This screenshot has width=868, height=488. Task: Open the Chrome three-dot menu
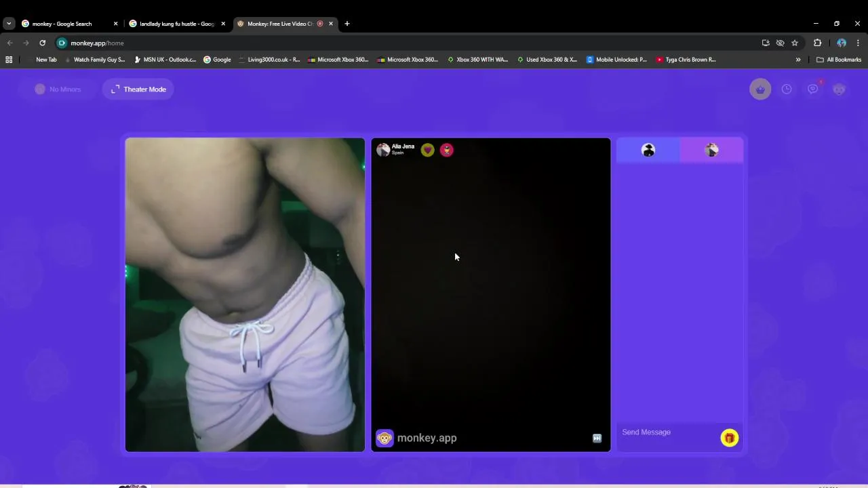pyautogui.click(x=858, y=43)
